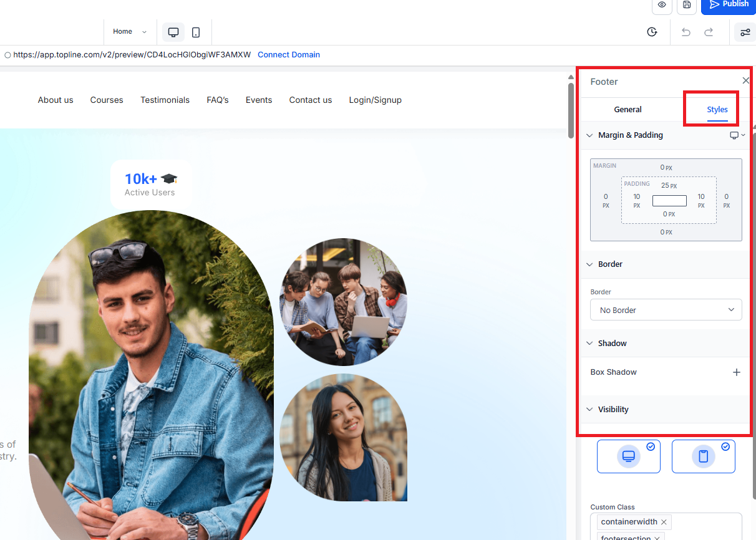This screenshot has width=756, height=540.
Task: Edit the right margin value
Action: (727, 200)
